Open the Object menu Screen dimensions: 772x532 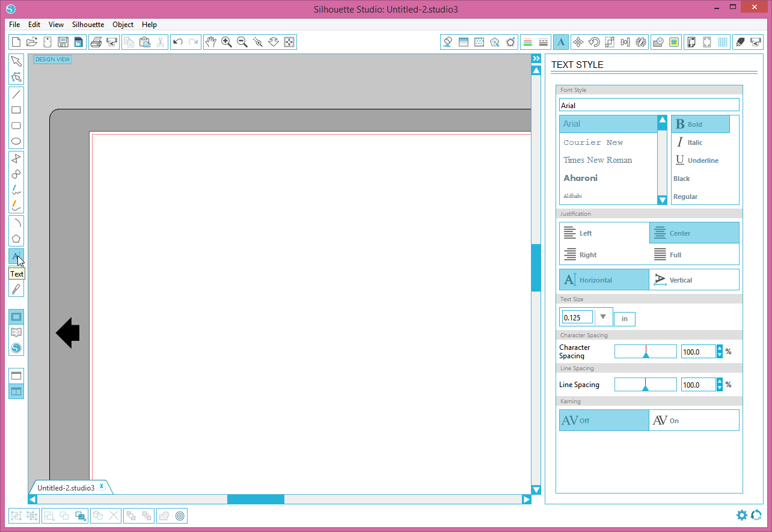point(123,25)
